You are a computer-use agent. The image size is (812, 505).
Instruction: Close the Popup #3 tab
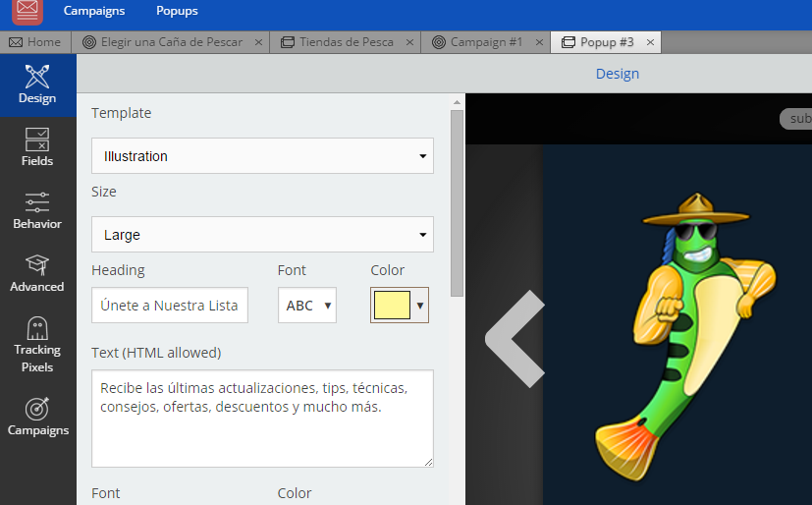coord(650,42)
